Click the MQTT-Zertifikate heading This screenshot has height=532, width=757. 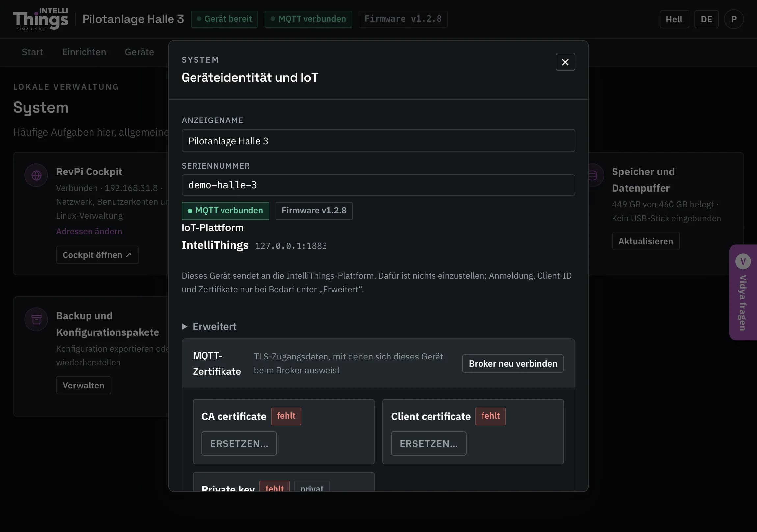coord(217,363)
